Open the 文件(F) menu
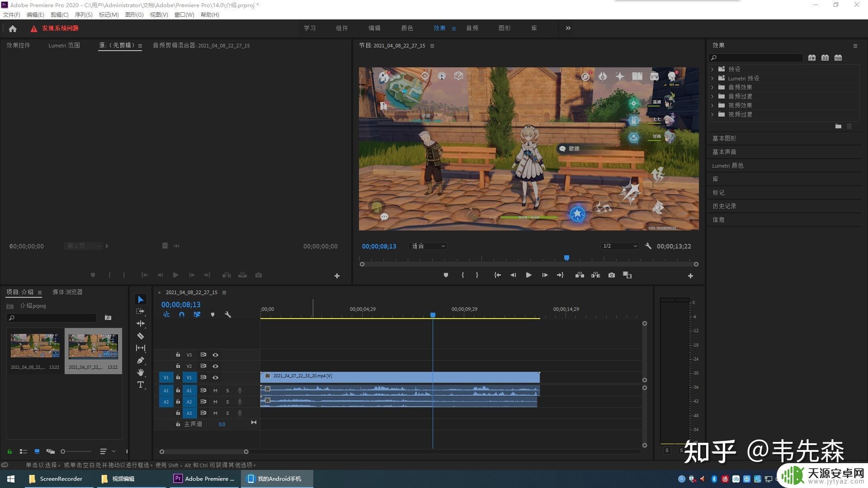Image resolution: width=868 pixels, height=488 pixels. pos(12,15)
